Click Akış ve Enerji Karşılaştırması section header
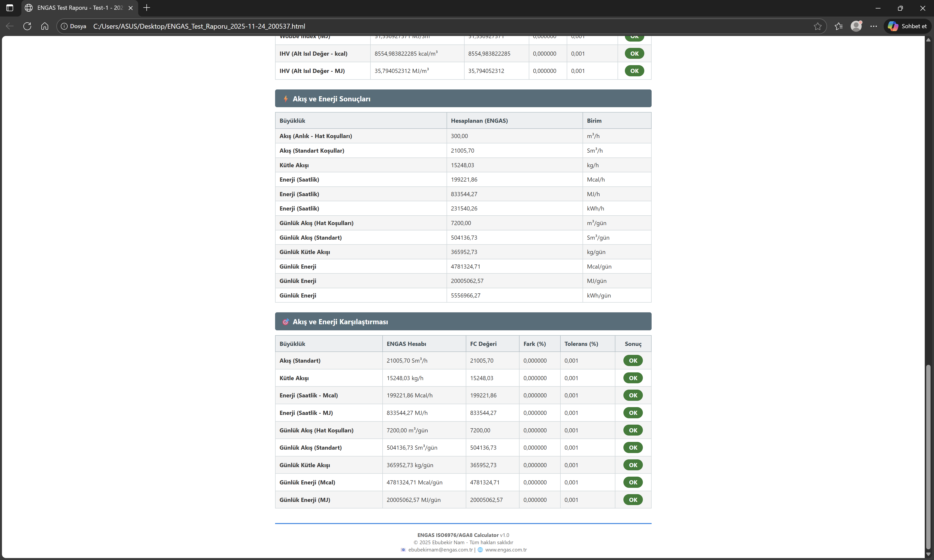 (x=463, y=322)
